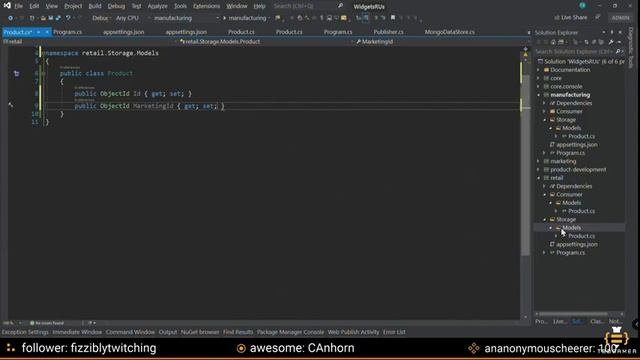
Task: Click the Save All toolbar icon
Action: pos(58,18)
